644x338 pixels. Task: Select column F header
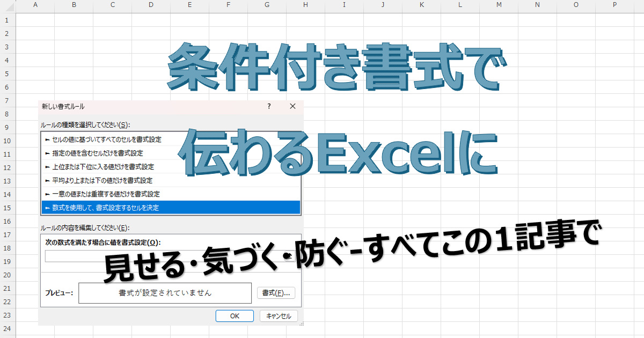click(x=229, y=5)
